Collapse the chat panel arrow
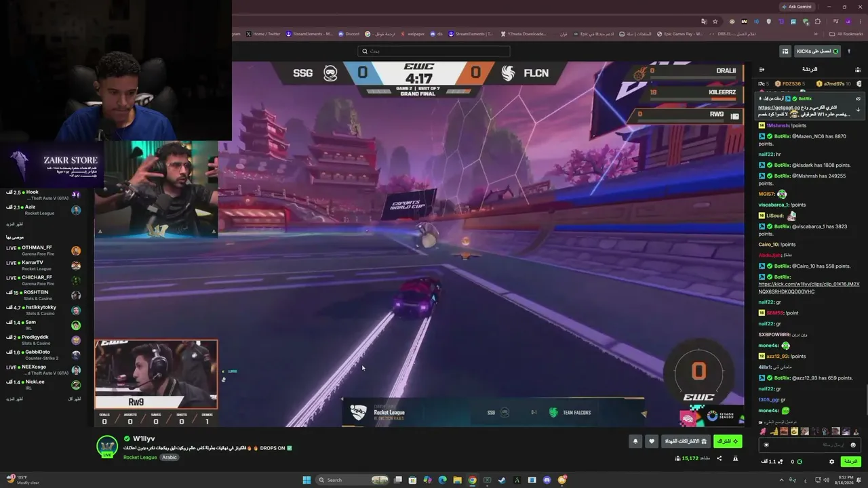 tap(762, 69)
